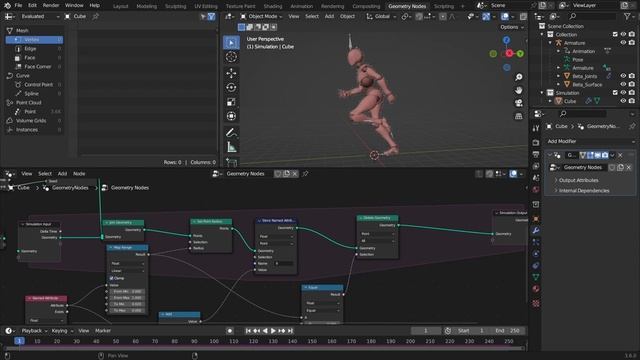Play the animation in reverse
The height and width of the screenshot is (360, 640).
pos(265,331)
